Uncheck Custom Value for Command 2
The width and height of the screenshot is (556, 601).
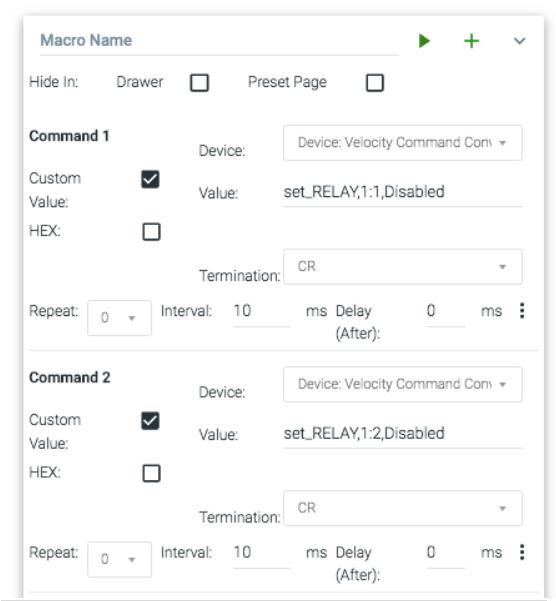[150, 421]
